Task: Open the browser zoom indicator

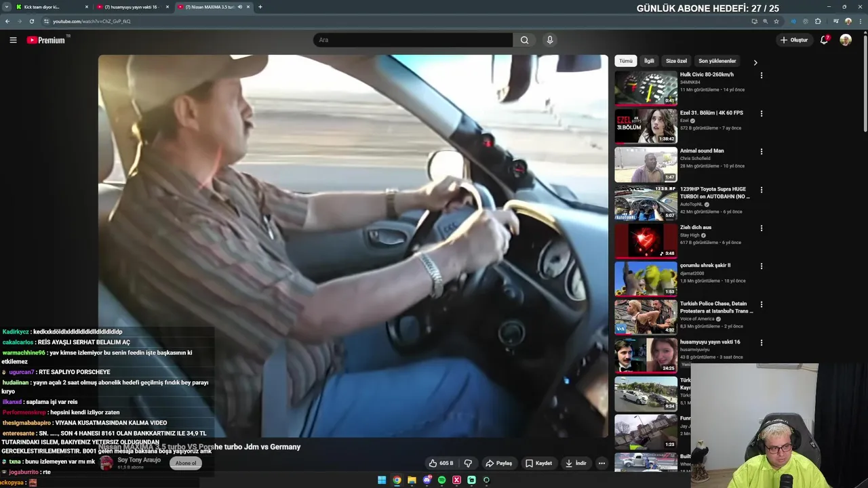Action: coord(765,21)
